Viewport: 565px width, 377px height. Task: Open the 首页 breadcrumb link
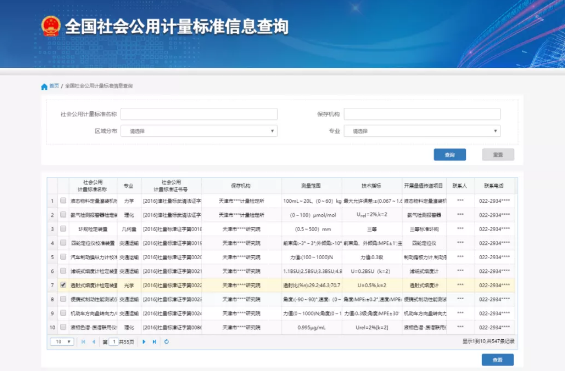pos(54,86)
